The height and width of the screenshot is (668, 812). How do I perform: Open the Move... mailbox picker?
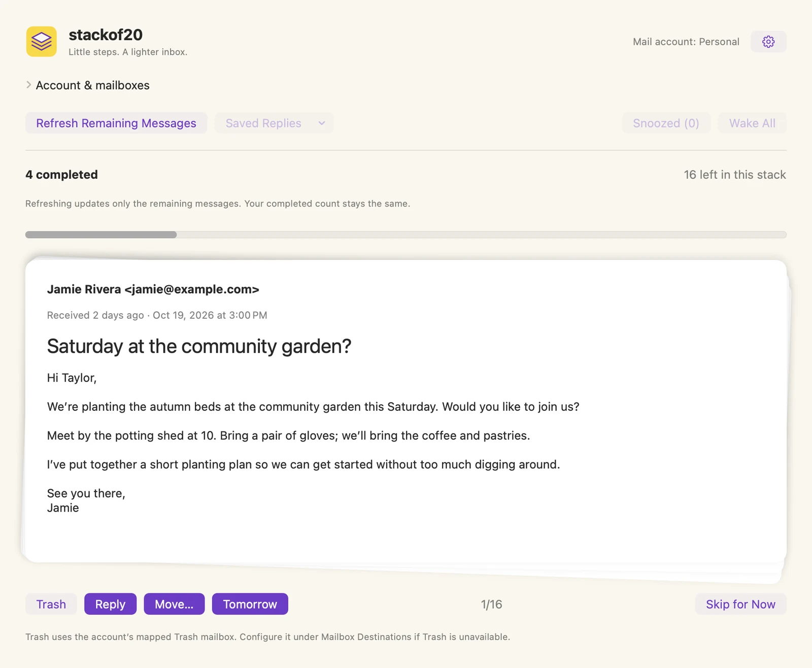[x=174, y=604]
